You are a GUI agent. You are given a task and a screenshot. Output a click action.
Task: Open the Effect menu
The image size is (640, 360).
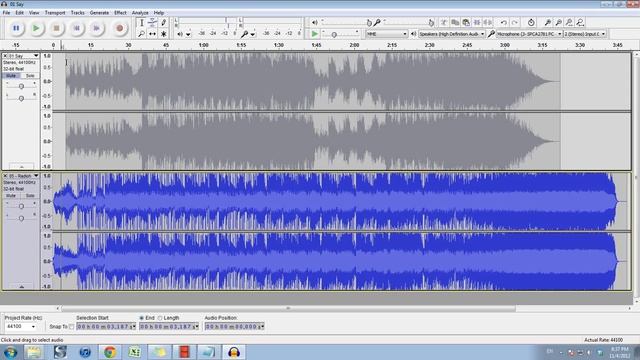[x=120, y=13]
